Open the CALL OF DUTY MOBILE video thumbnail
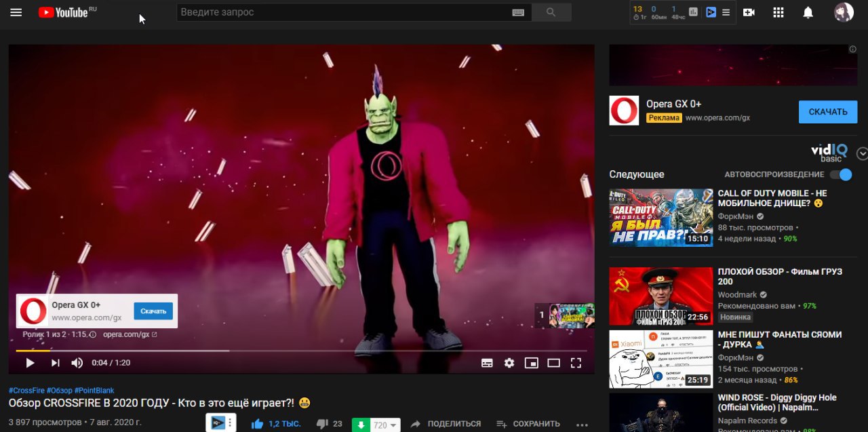The image size is (868, 432). (x=661, y=218)
